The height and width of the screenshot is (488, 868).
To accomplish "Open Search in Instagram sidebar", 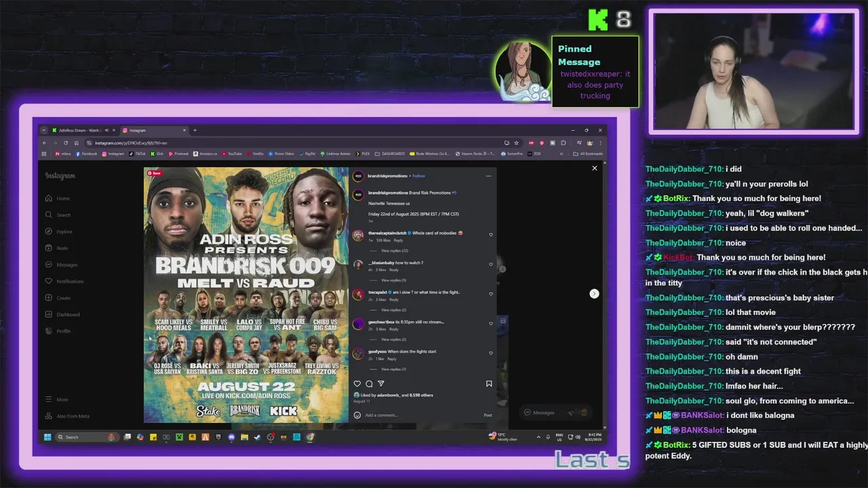I will coord(58,215).
